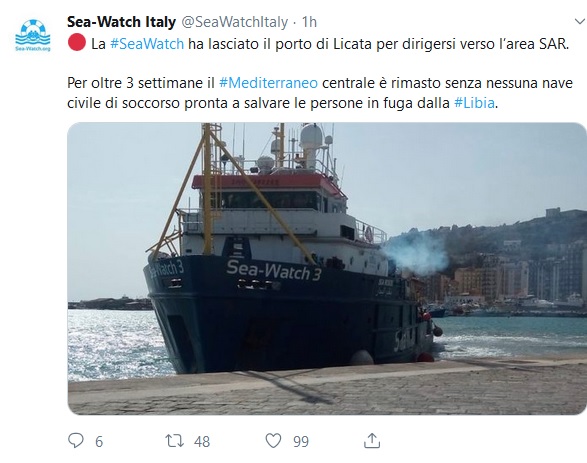The width and height of the screenshot is (587, 463).
Task: Visit the @SeaWatchItaly handle link
Action: [235, 22]
